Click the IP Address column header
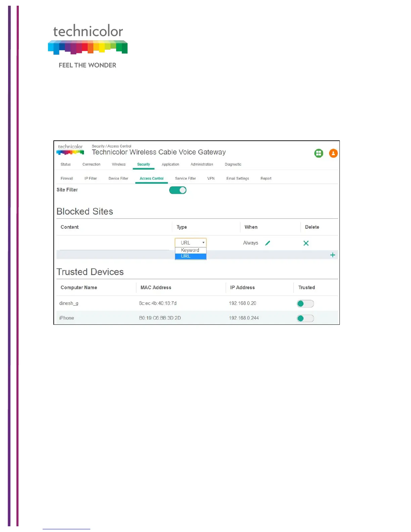The height and width of the screenshot is (532, 411). tap(242, 287)
